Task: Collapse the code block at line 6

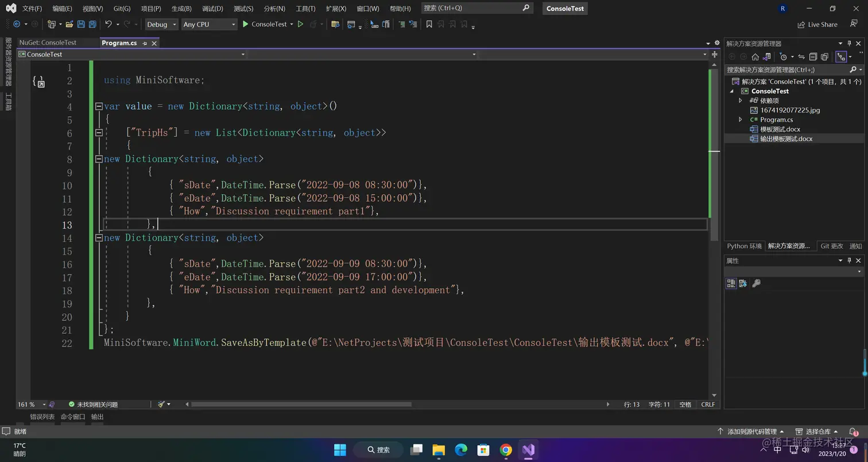Action: point(99,133)
